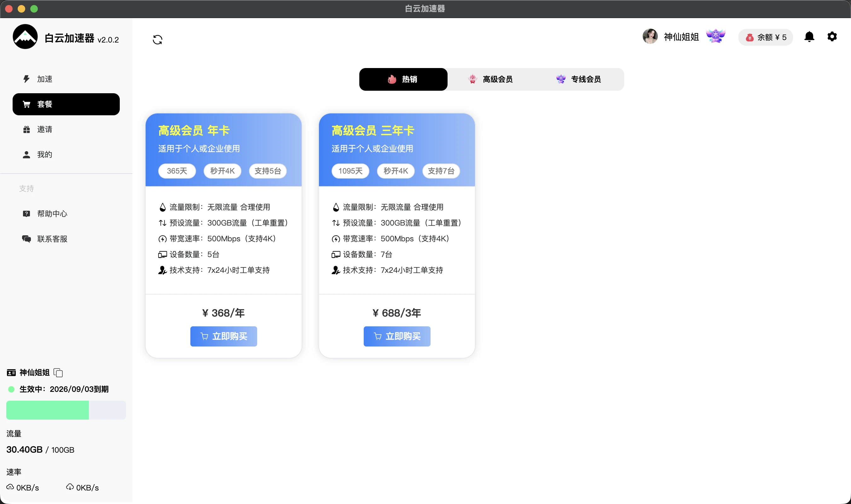Open 我的 profile page
851x504 pixels.
44,155
